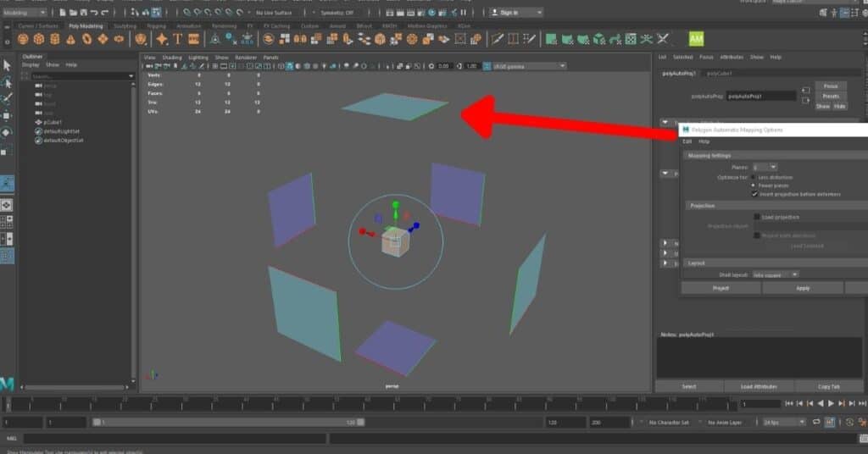
Task: Click the Go to start of playback range button
Action: pos(789,404)
